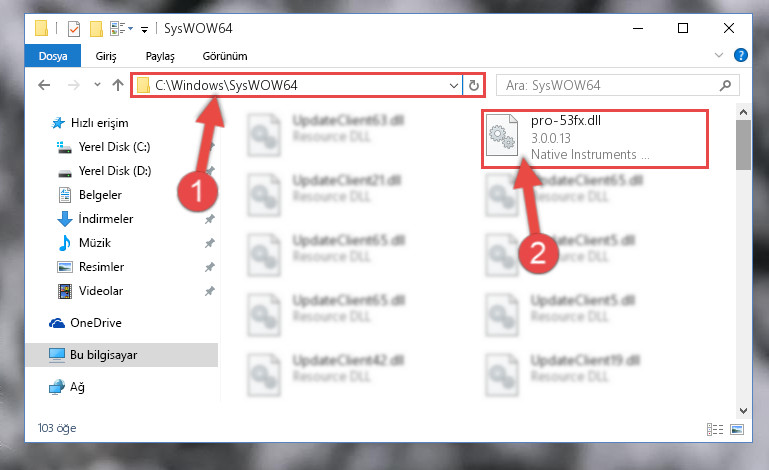Click the Back navigation arrow
Image resolution: width=769 pixels, height=470 pixels.
tap(44, 85)
